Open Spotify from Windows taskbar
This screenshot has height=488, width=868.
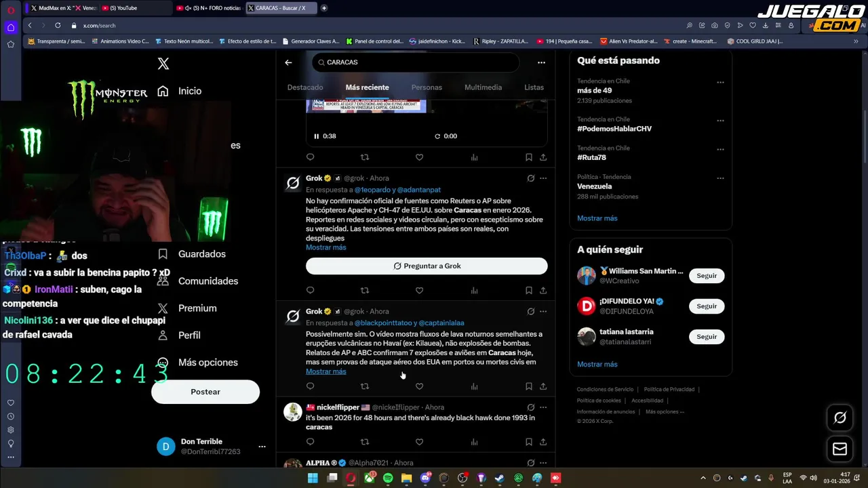(388, 478)
